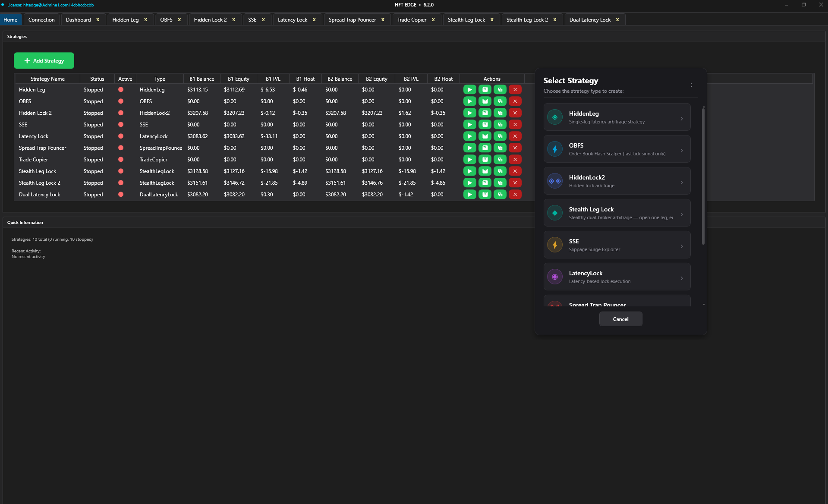This screenshot has height=504, width=828.
Task: Click the save icon in the Hidden Leg row
Action: (x=485, y=90)
